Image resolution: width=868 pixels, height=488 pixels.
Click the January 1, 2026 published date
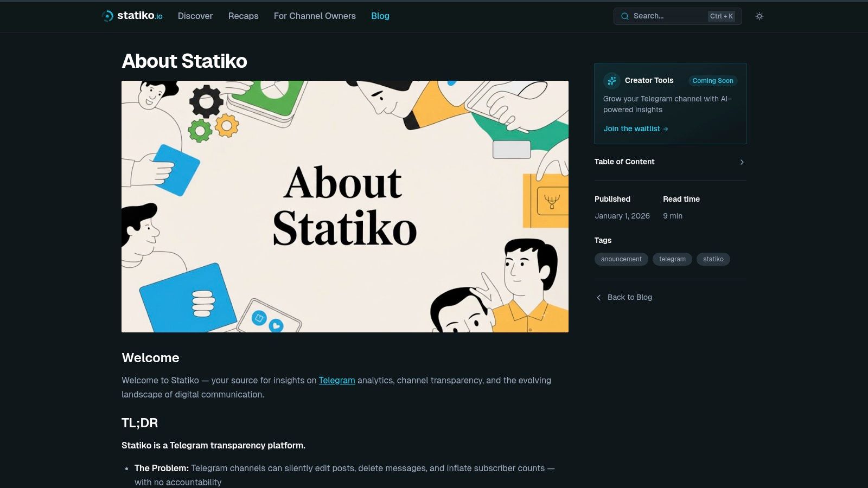622,216
